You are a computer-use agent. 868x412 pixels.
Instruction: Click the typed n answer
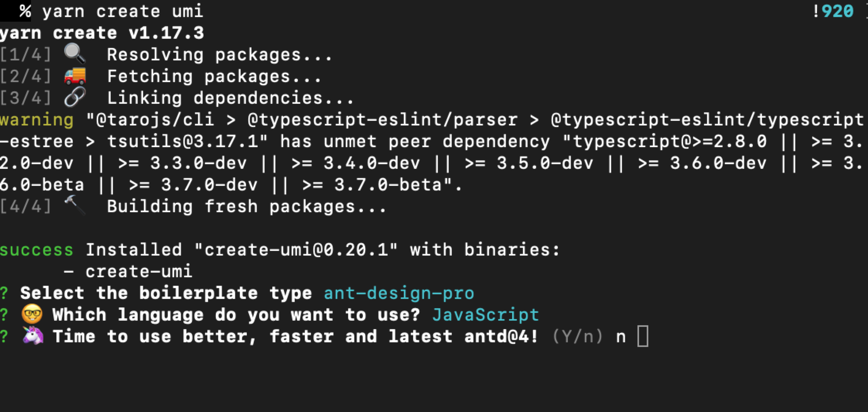click(x=621, y=338)
